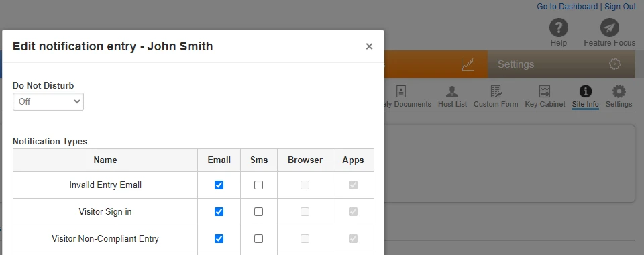The image size is (644, 255).
Task: Open the Host List icon
Action: [452, 91]
